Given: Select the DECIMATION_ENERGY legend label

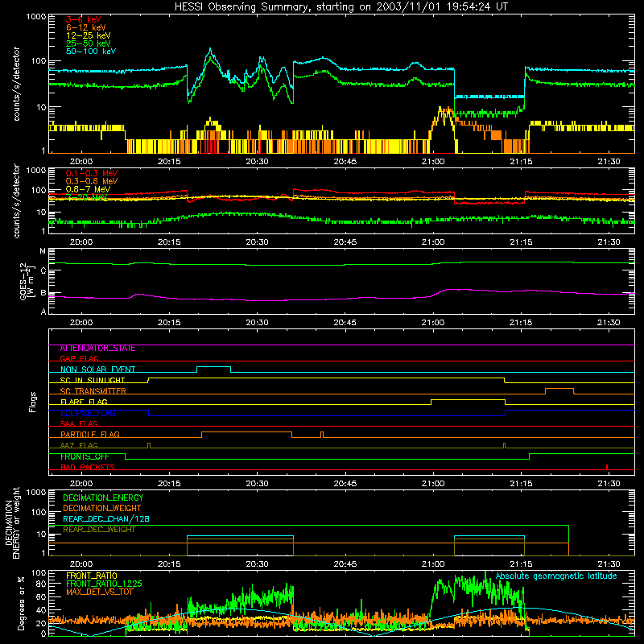Looking at the screenshot, I should (103, 497).
